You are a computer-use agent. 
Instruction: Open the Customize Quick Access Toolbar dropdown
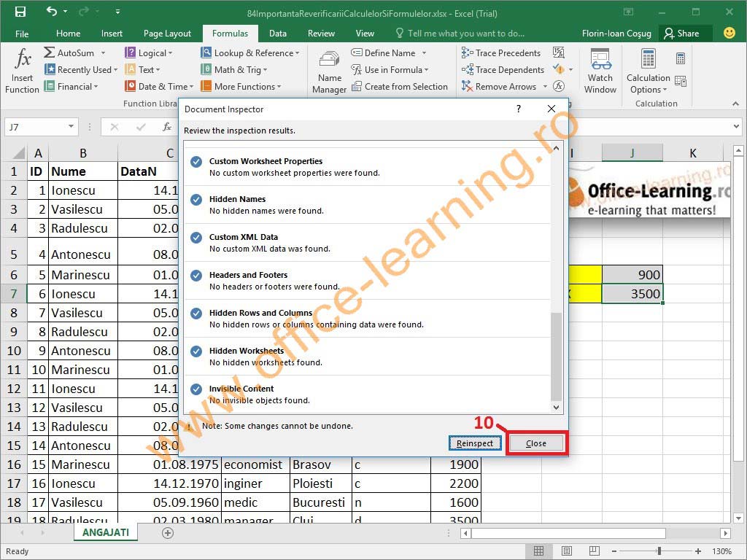[117, 12]
